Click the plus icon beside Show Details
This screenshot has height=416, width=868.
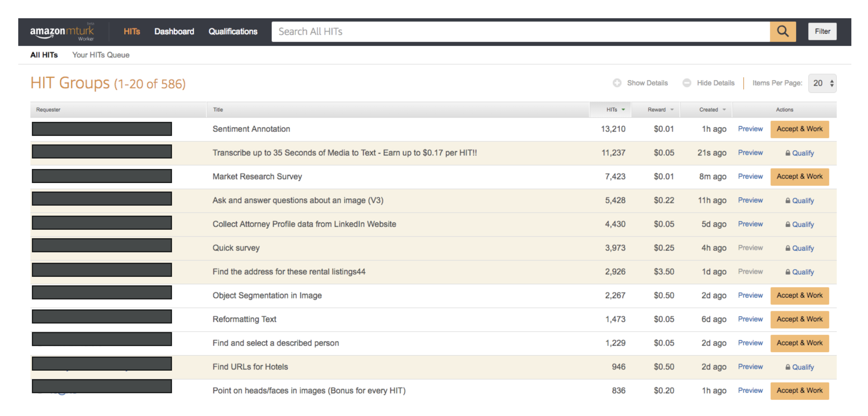pyautogui.click(x=617, y=83)
